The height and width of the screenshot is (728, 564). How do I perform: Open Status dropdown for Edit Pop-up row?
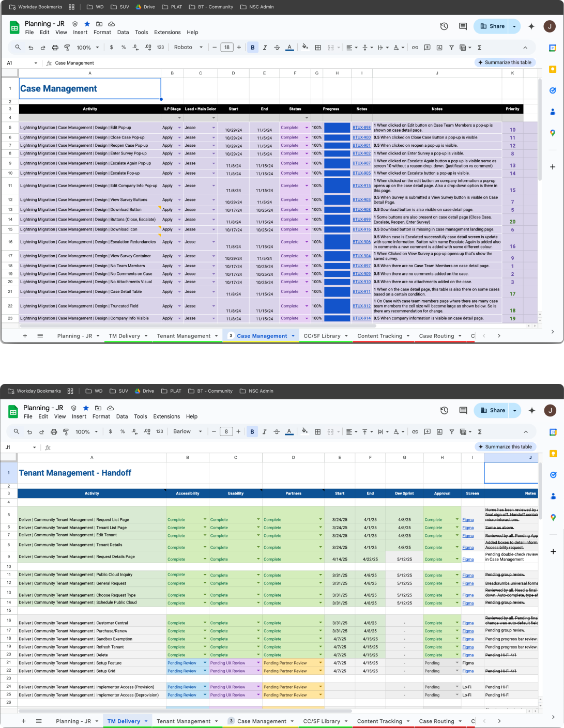307,128
